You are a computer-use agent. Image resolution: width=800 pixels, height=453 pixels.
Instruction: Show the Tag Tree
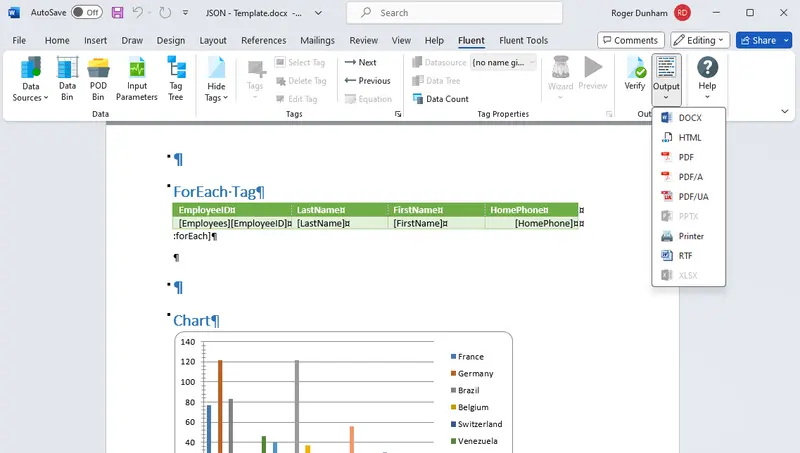[x=176, y=79]
